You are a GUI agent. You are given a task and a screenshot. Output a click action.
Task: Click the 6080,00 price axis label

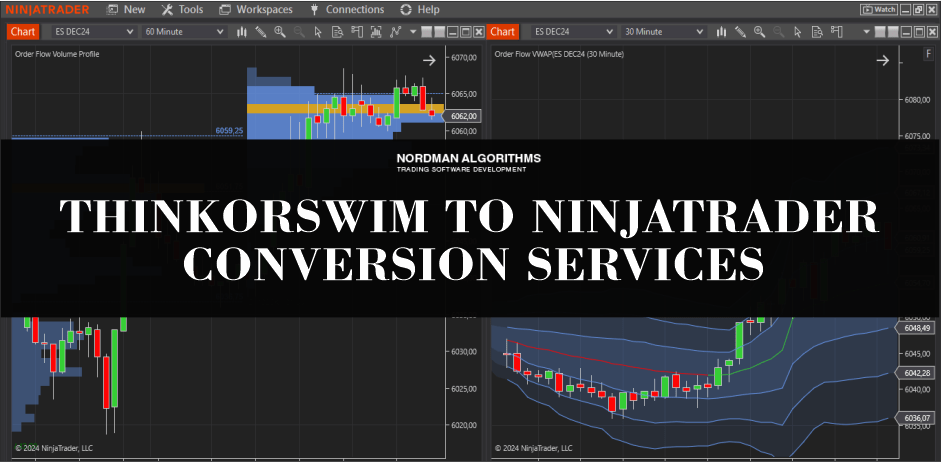tap(916, 100)
